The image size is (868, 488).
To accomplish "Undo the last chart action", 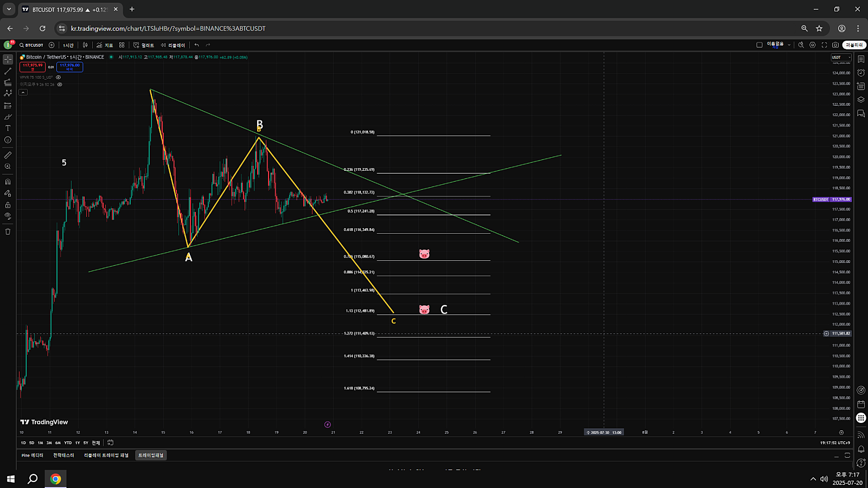I will click(x=196, y=45).
